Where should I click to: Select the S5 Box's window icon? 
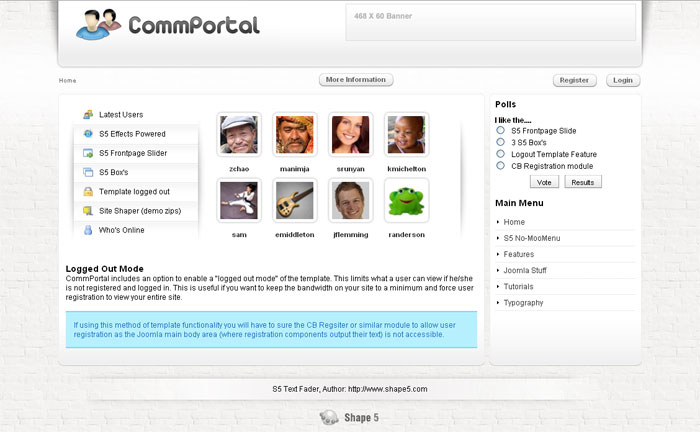88,172
